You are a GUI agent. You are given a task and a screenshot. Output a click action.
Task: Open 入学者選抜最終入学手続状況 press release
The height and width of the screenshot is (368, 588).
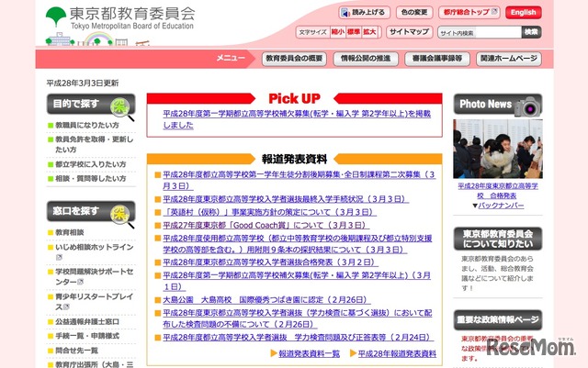286,199
